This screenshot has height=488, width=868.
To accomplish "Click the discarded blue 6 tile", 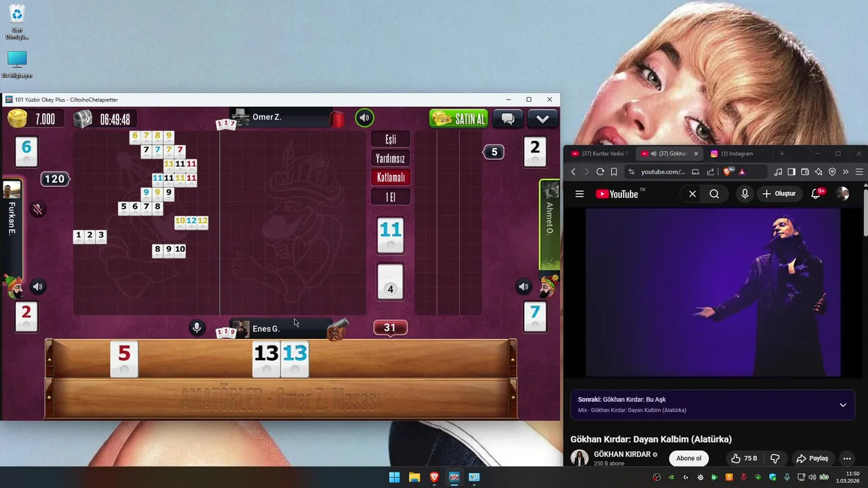I will [26, 151].
